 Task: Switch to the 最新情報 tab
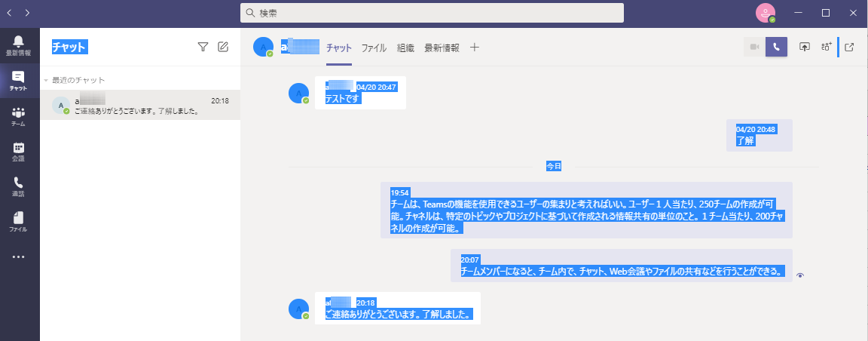442,48
